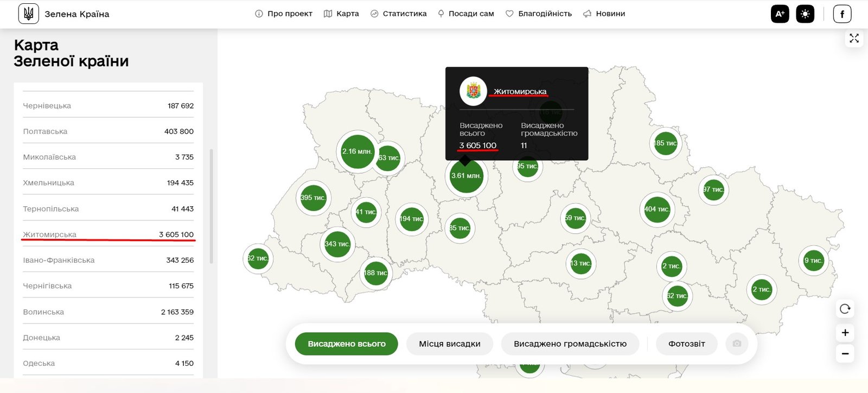Open the Посади сам menu item
The width and height of the screenshot is (868, 393).
tap(466, 14)
